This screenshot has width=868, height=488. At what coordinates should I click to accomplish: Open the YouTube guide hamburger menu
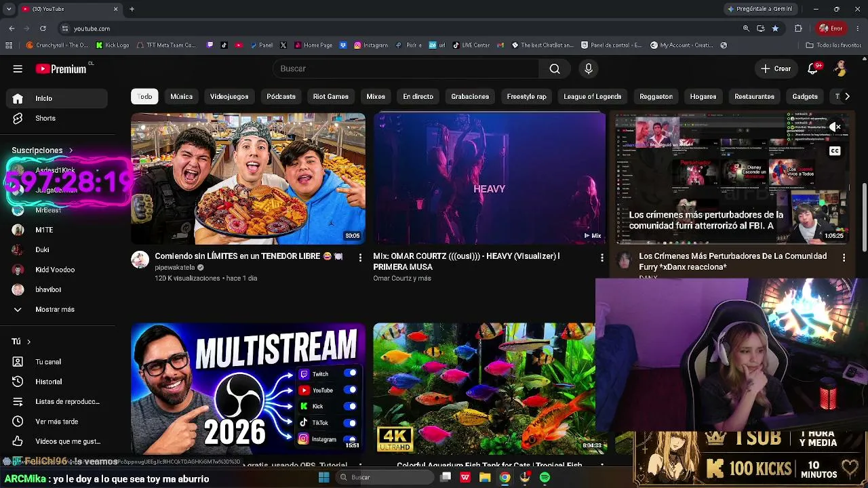click(x=18, y=68)
